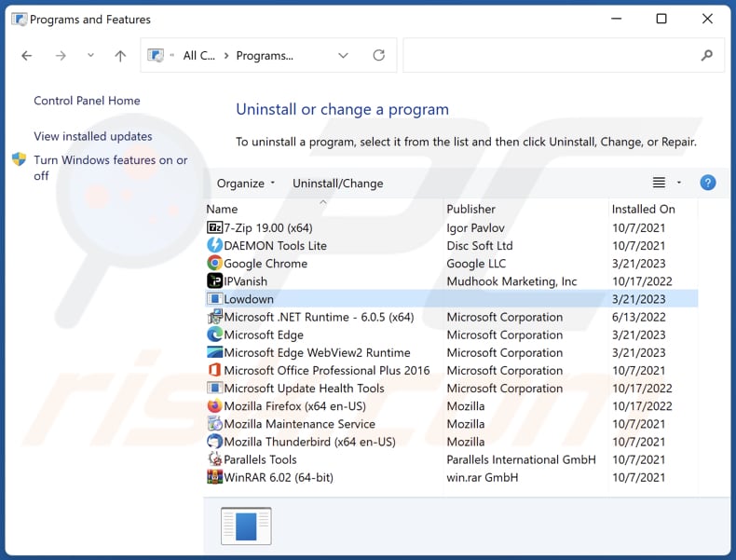The height and width of the screenshot is (560, 736).
Task: Click the breadcrumb chevron after All C...
Action: [226, 55]
